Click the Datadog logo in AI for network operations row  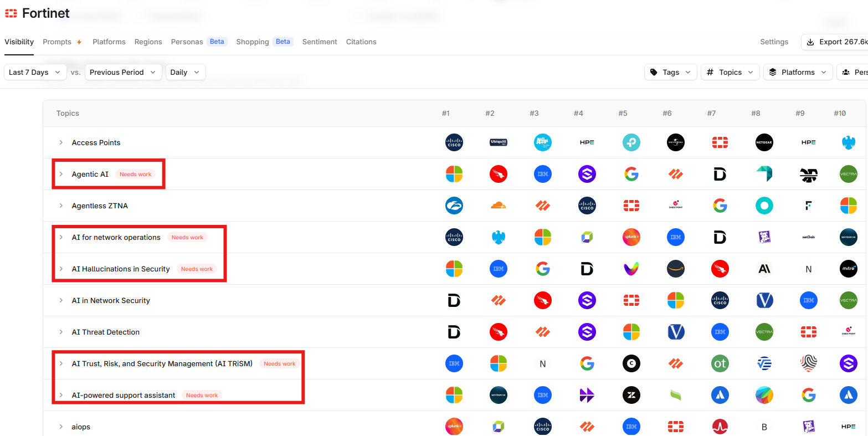(x=764, y=237)
